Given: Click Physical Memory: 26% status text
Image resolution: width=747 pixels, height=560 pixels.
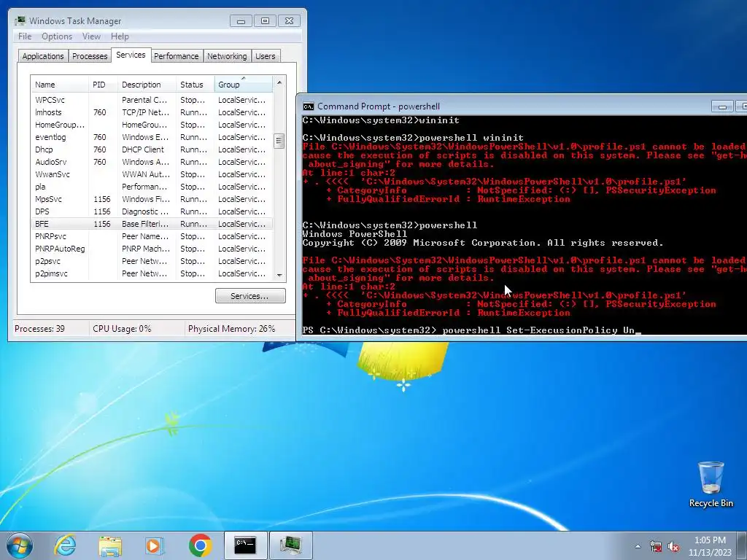Looking at the screenshot, I should [x=231, y=329].
